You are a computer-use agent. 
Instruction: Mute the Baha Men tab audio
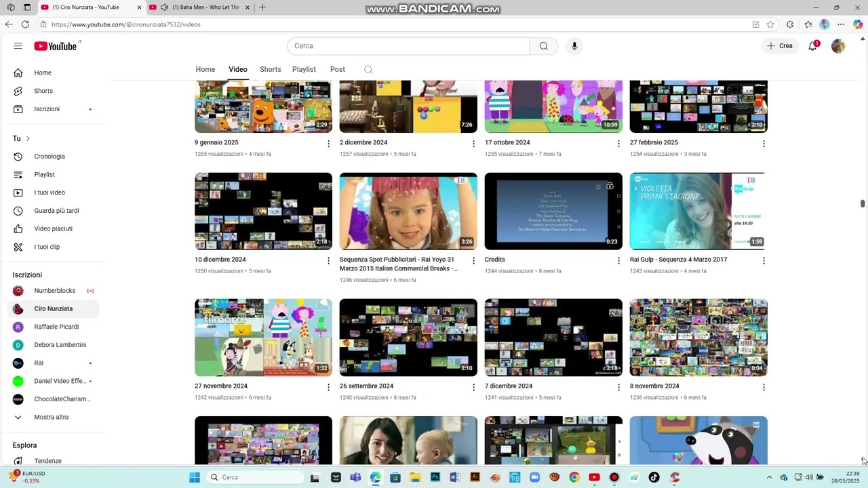[x=164, y=7]
